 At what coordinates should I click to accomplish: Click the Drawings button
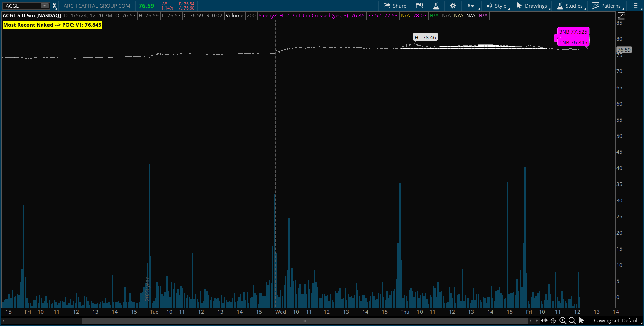[532, 6]
